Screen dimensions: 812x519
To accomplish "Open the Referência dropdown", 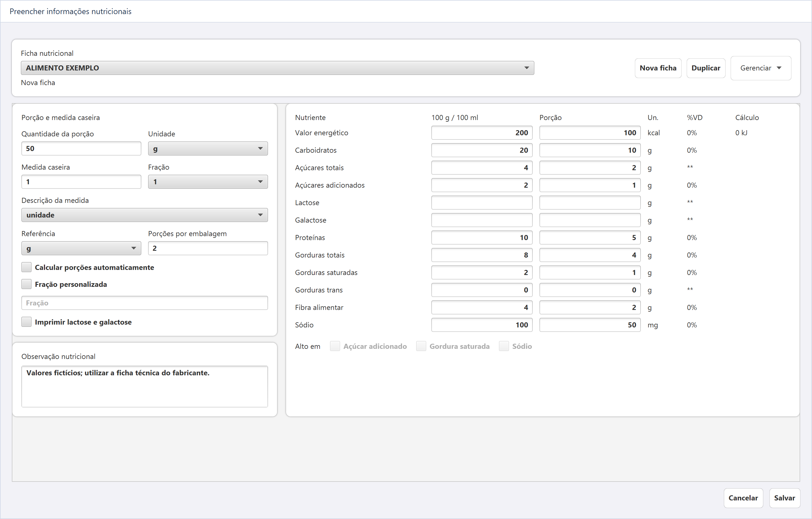I will tap(81, 248).
